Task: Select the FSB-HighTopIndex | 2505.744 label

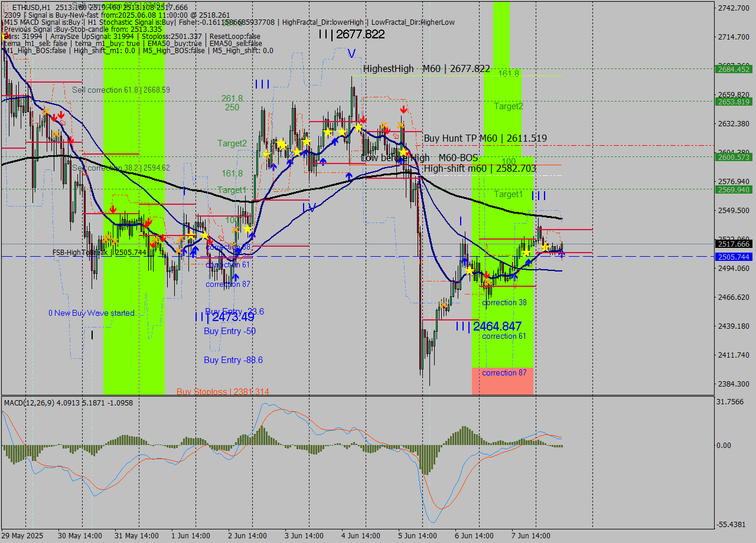Action: (99, 251)
